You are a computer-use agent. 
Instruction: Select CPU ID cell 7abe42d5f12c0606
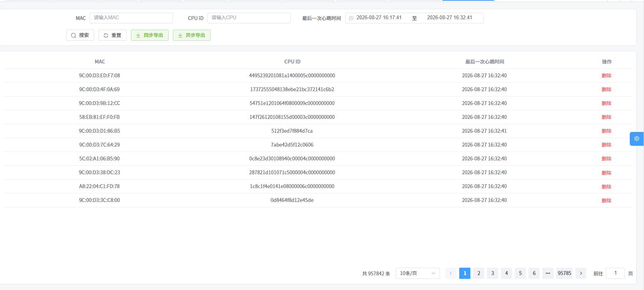coord(292,145)
